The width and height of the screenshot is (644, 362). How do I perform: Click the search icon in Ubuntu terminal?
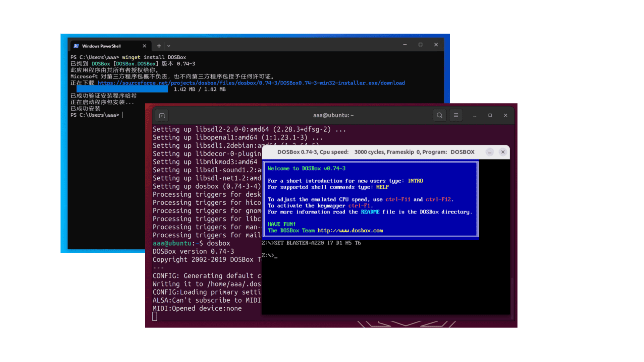coord(440,115)
